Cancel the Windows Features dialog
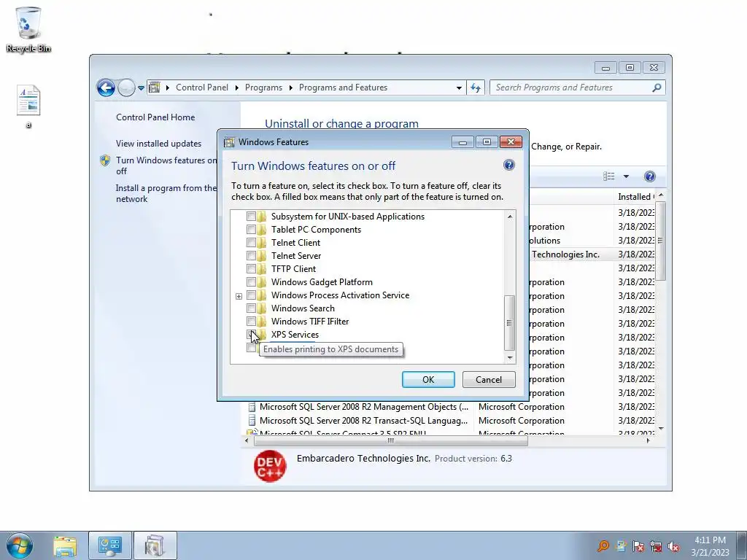 [x=489, y=379]
